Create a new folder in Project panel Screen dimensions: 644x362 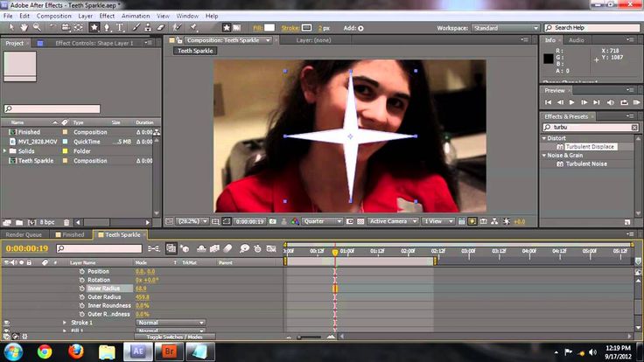[19, 222]
